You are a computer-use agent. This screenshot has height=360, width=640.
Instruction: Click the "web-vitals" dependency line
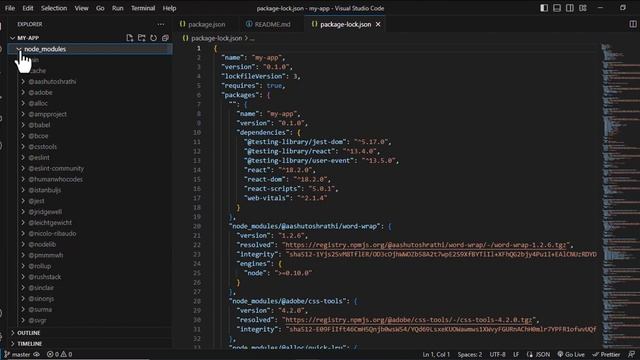tap(286, 198)
